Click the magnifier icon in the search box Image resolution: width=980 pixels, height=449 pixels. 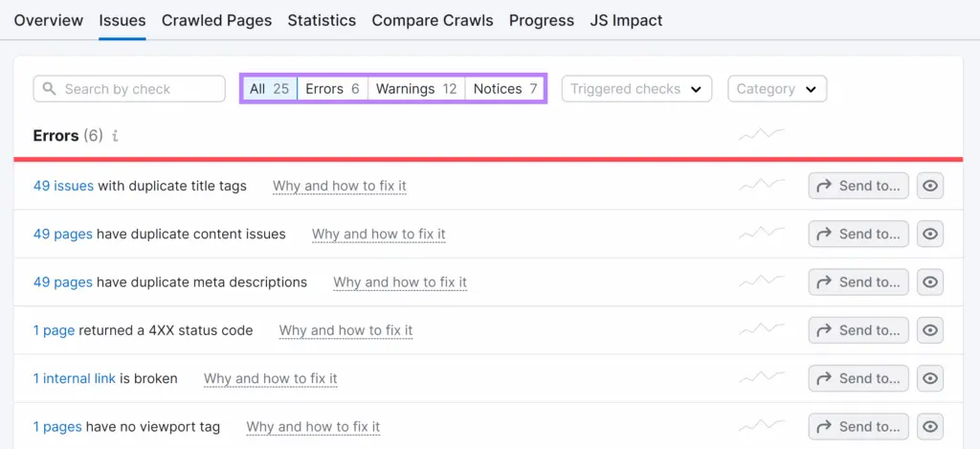coord(50,89)
